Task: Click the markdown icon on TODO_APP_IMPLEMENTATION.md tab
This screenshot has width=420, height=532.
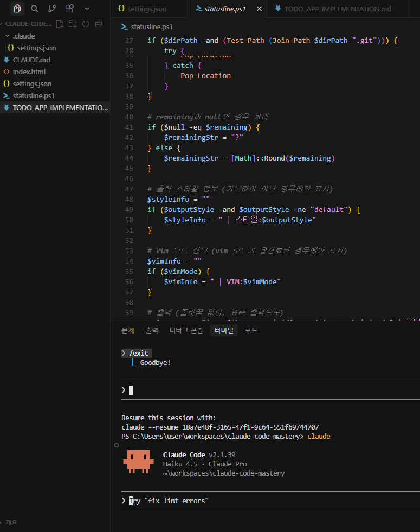Action: [278, 9]
